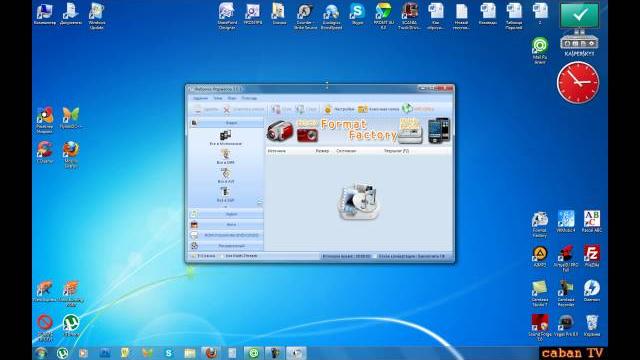Open the output folder path in status bar

coord(203,256)
